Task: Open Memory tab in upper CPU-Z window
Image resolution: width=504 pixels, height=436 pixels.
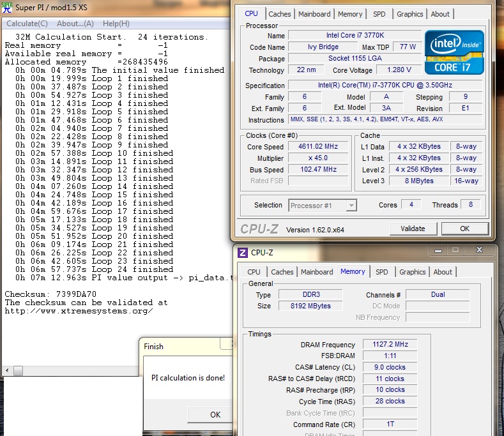Action: click(x=350, y=14)
